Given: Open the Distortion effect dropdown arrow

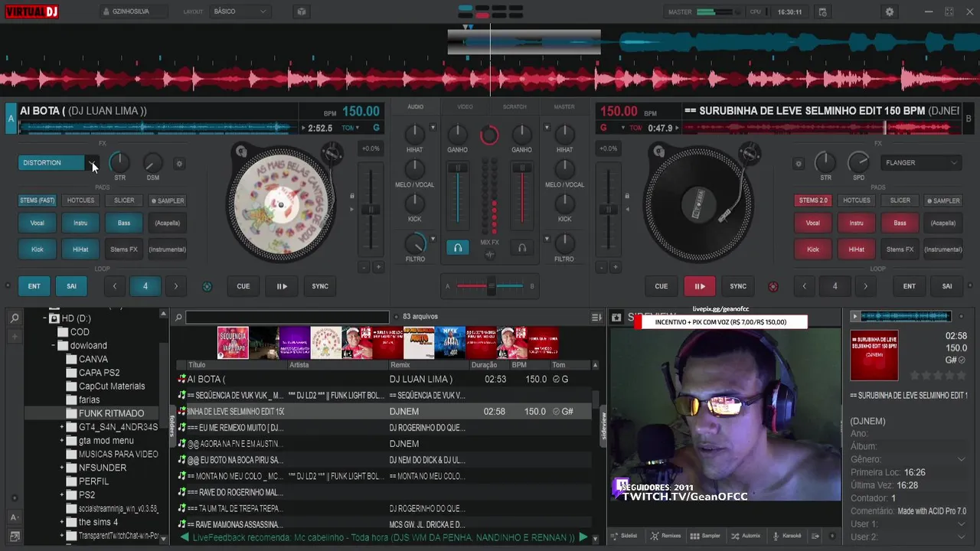Looking at the screenshot, I should 92,162.
